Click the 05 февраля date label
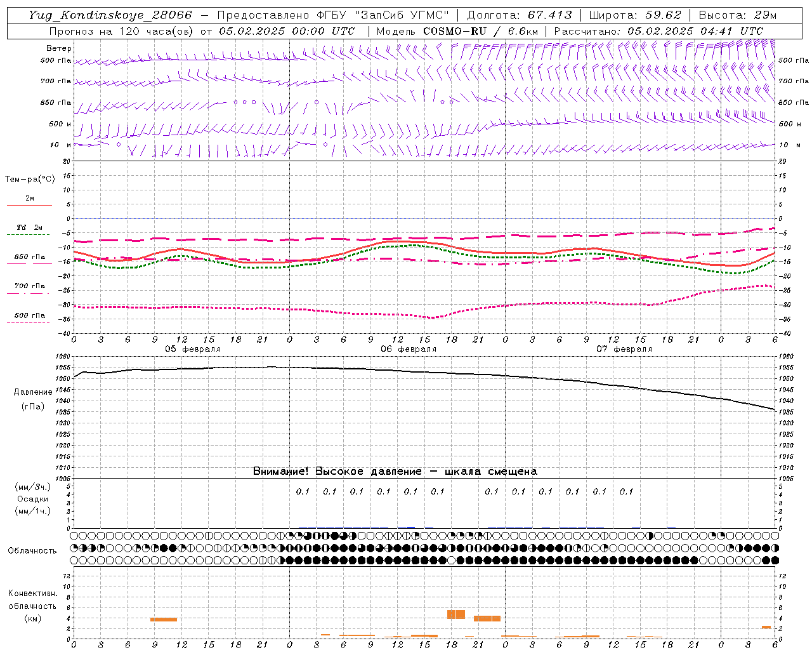The image size is (812, 650). click(193, 349)
